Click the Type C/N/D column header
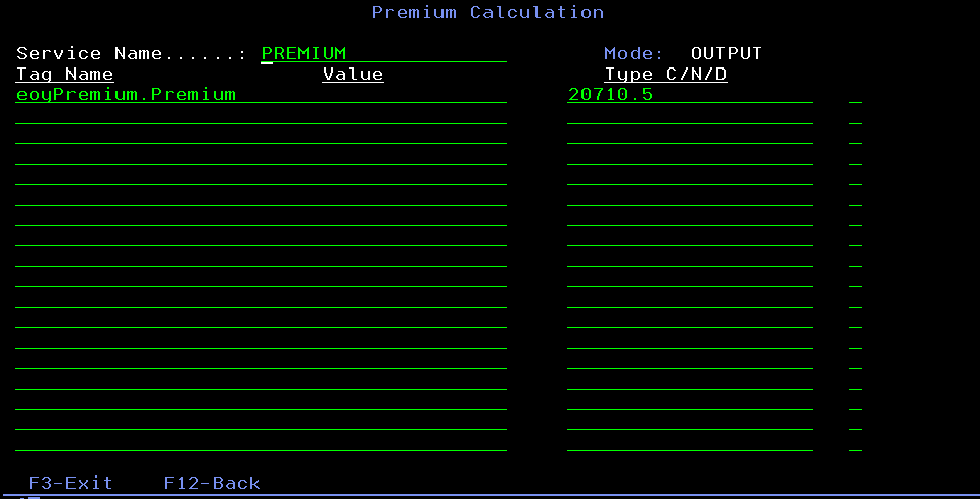The width and height of the screenshot is (980, 499). pos(665,74)
